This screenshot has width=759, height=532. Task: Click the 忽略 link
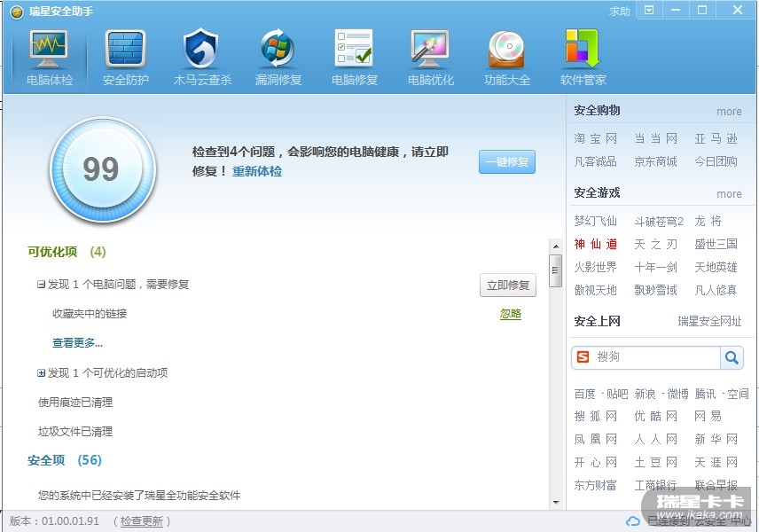pyautogui.click(x=510, y=314)
